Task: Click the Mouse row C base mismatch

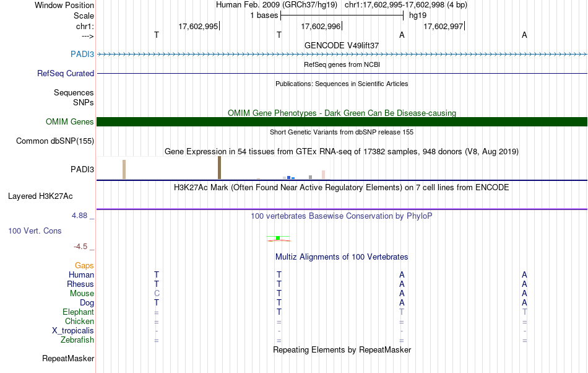Action: click(x=157, y=294)
